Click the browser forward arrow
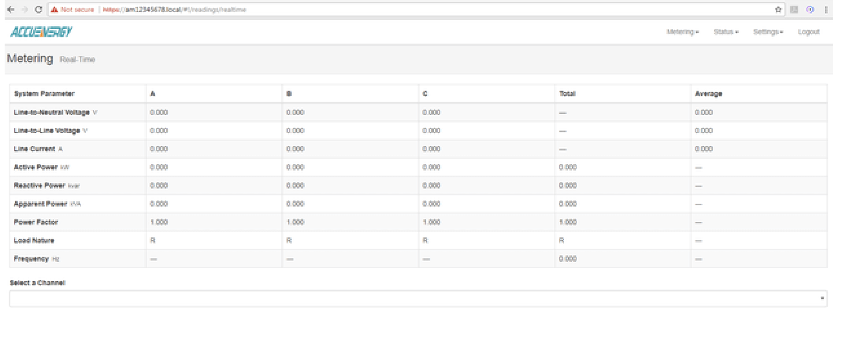 coord(24,9)
